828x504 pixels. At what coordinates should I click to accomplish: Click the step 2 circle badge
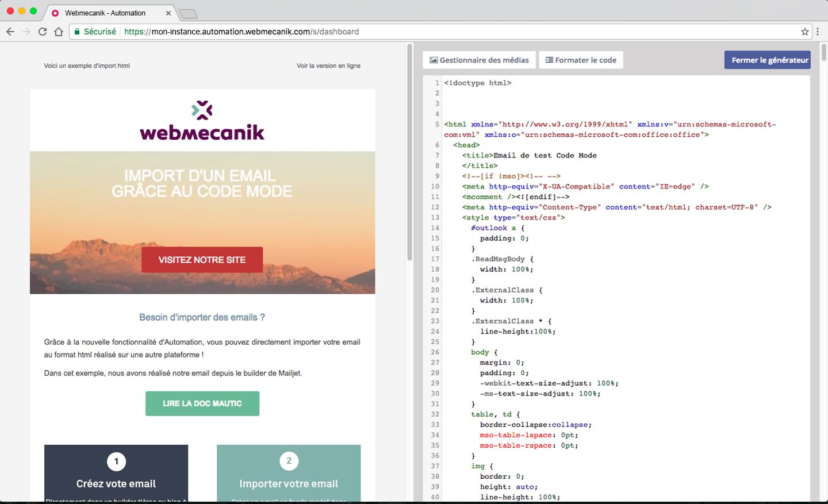coord(289,461)
